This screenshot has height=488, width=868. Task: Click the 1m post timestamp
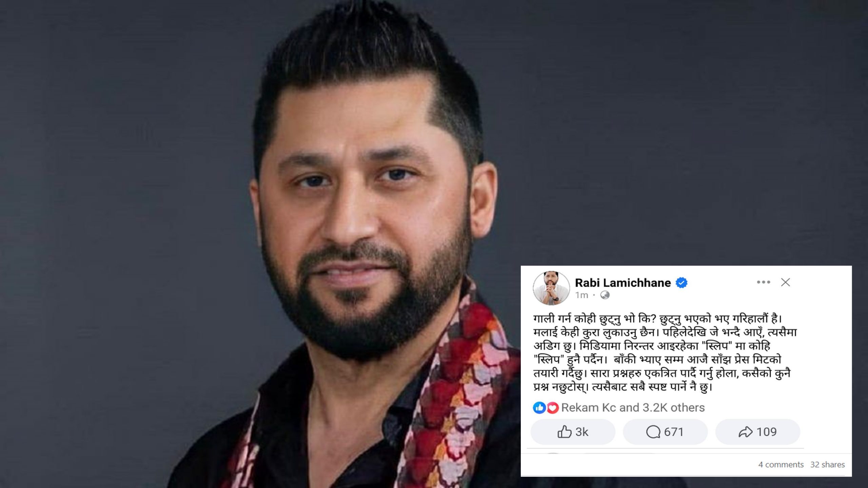pyautogui.click(x=581, y=295)
